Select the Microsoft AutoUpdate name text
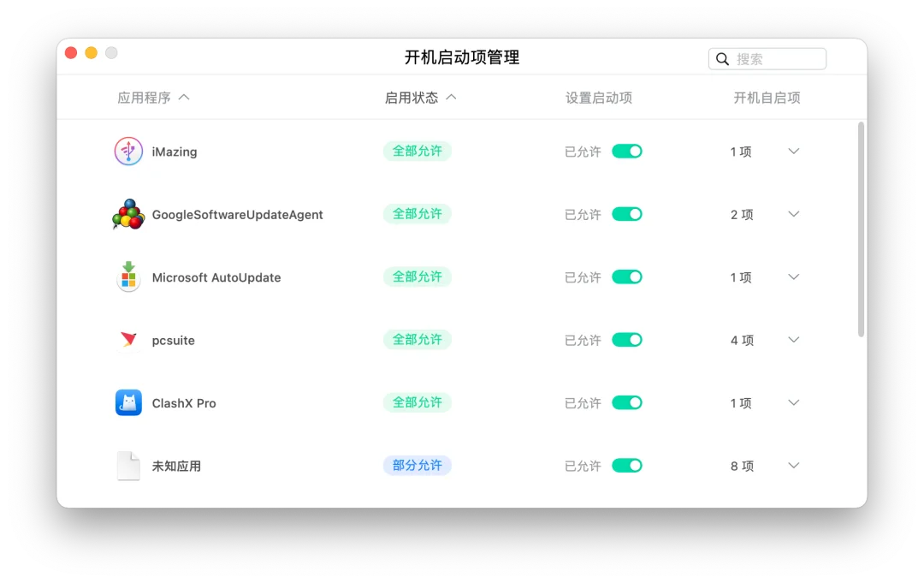 click(216, 277)
